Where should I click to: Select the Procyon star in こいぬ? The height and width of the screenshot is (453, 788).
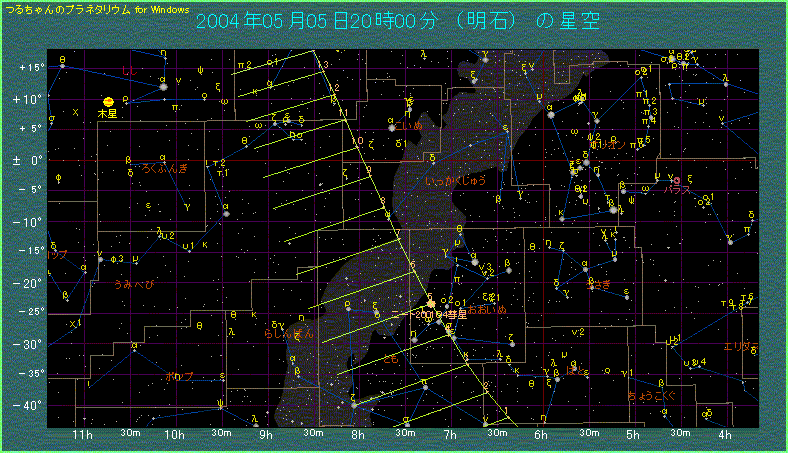tap(391, 127)
